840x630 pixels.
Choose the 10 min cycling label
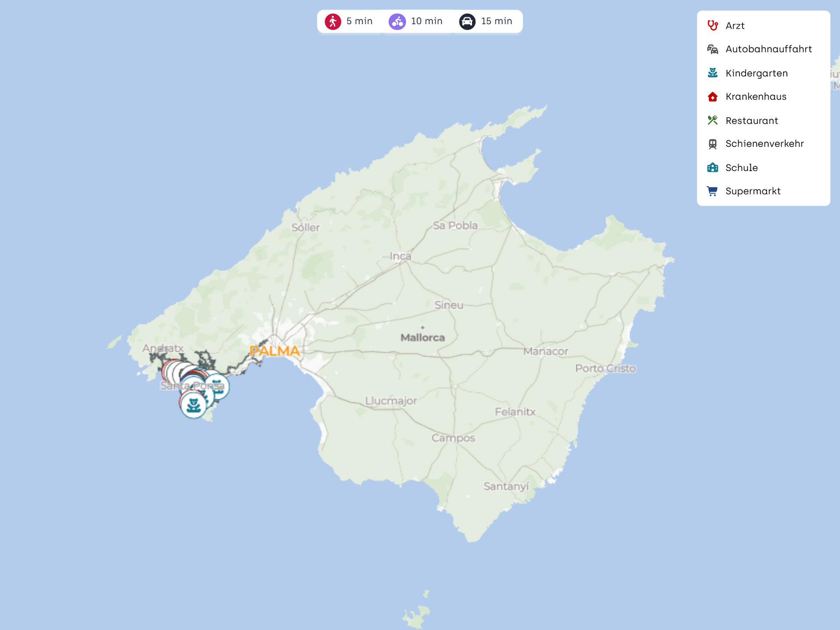(x=427, y=21)
